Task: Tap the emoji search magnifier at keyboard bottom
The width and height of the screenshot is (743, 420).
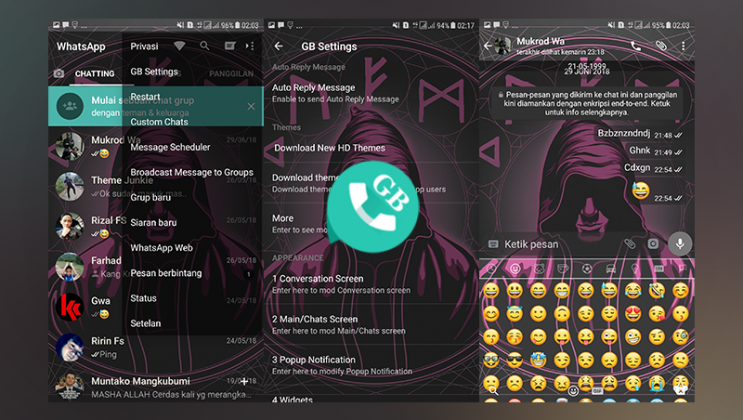Action: point(493,390)
